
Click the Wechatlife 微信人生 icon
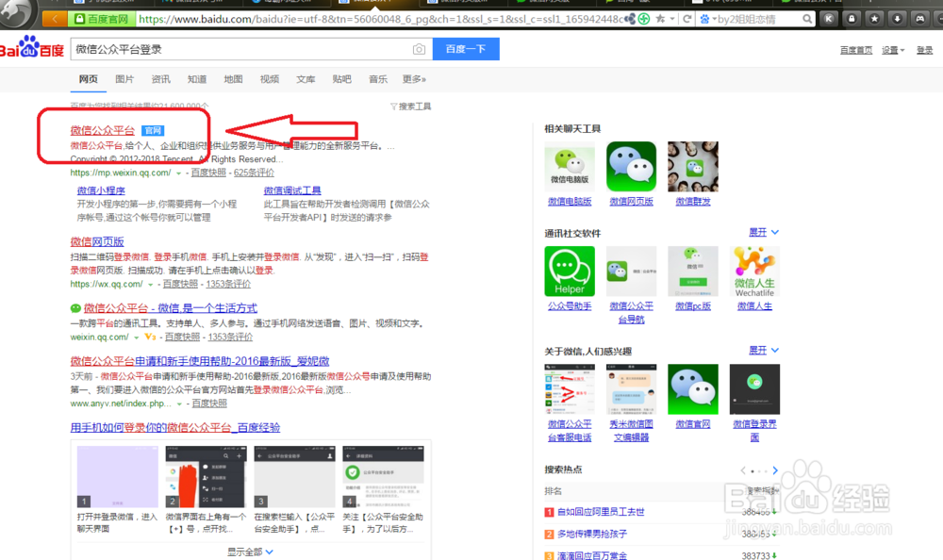click(754, 272)
